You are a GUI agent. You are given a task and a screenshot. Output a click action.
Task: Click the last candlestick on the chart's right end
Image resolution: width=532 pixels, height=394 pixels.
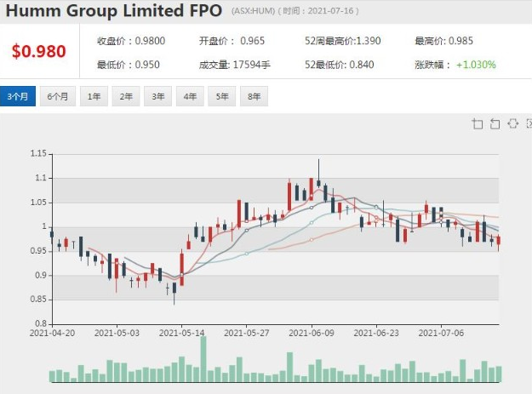498,242
